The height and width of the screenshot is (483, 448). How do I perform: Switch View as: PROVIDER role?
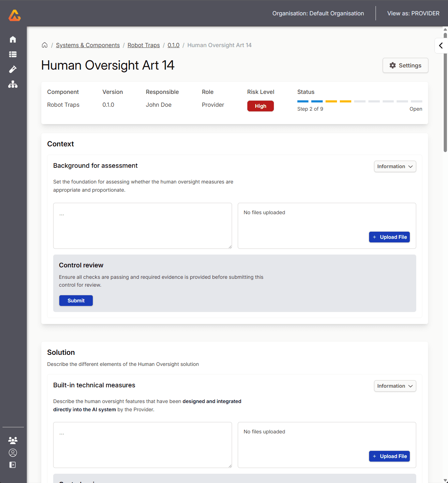click(413, 13)
